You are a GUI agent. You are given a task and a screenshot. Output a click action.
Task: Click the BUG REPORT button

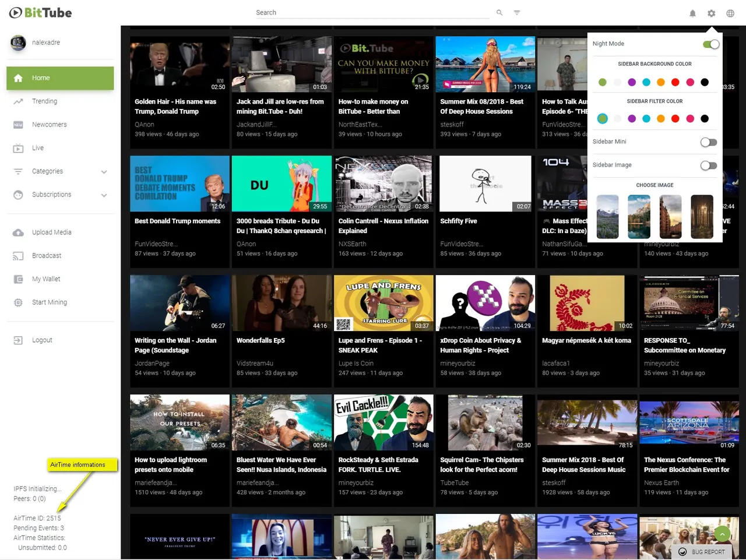tap(702, 552)
